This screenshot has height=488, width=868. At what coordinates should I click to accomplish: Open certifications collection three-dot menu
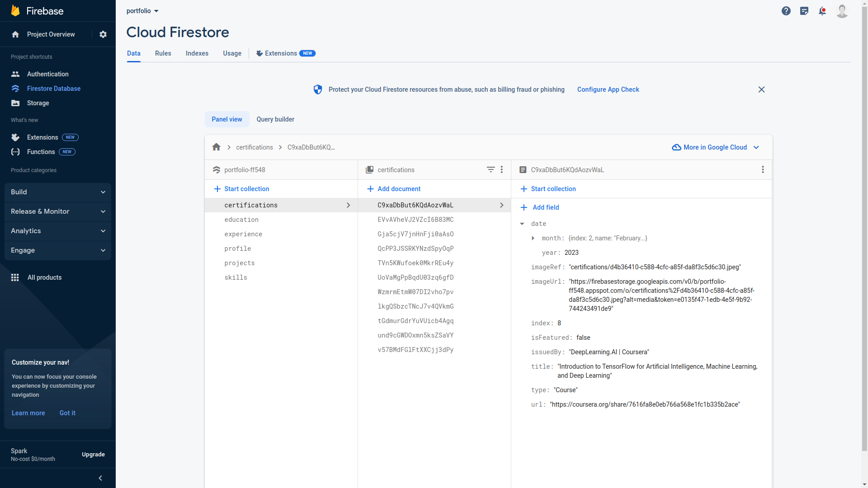(x=501, y=169)
